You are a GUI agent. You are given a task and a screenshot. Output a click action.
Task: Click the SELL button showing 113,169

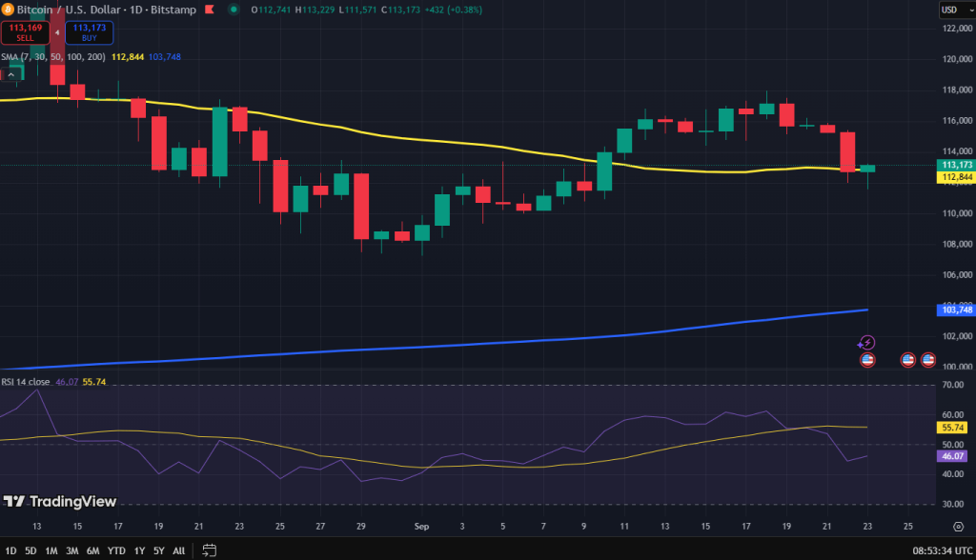pos(25,32)
